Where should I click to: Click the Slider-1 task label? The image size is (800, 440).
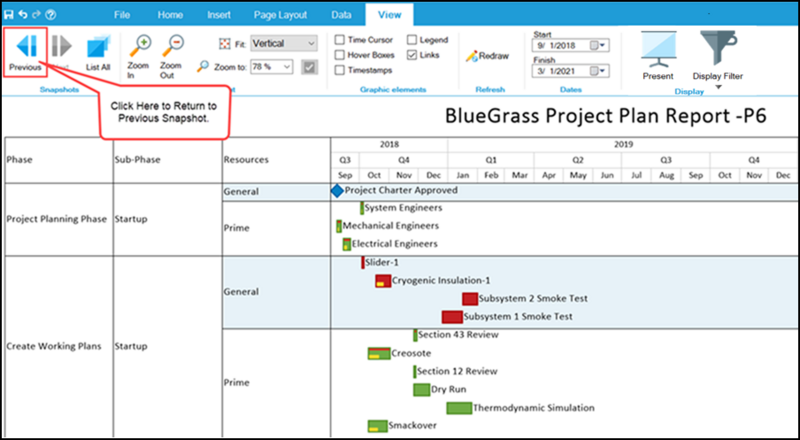coord(382,262)
